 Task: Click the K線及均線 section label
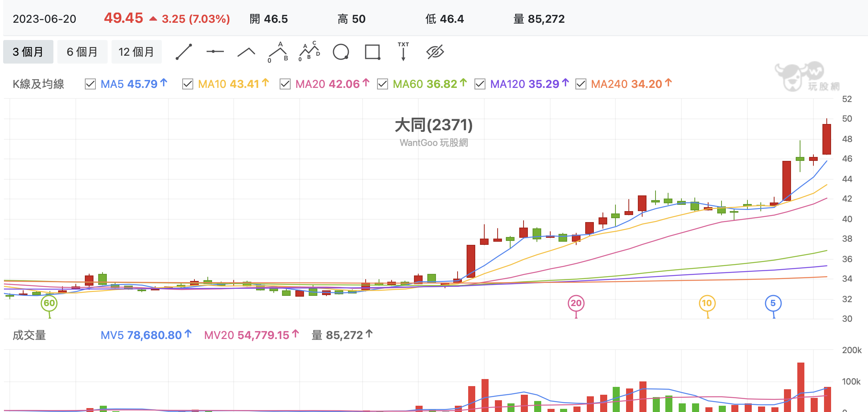[38, 84]
